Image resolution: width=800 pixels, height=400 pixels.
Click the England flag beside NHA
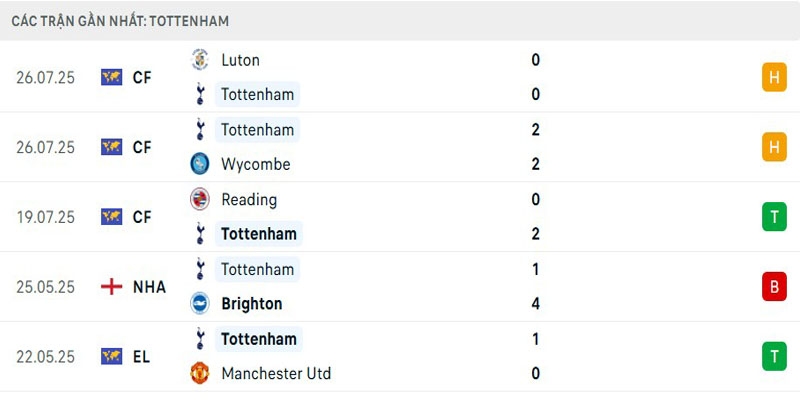tap(111, 287)
